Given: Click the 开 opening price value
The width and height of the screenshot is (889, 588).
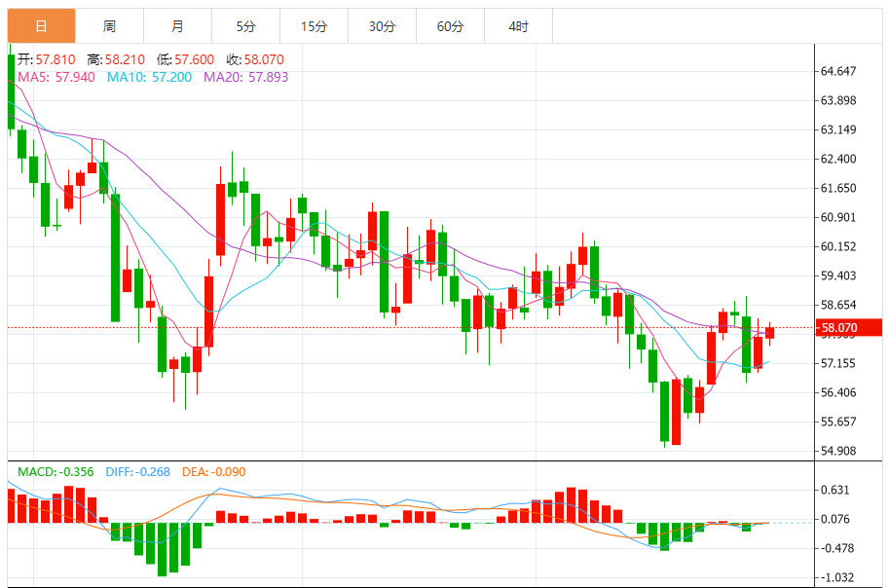Looking at the screenshot, I should point(56,59).
